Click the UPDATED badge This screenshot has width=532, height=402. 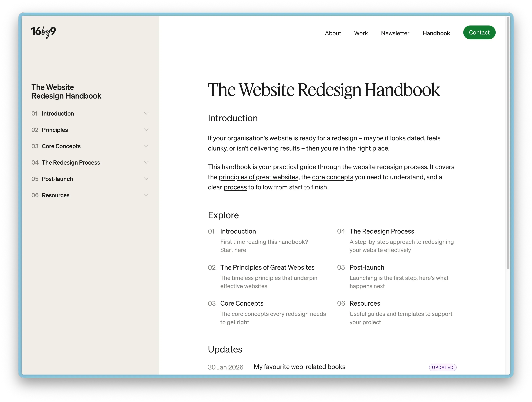[443, 367]
